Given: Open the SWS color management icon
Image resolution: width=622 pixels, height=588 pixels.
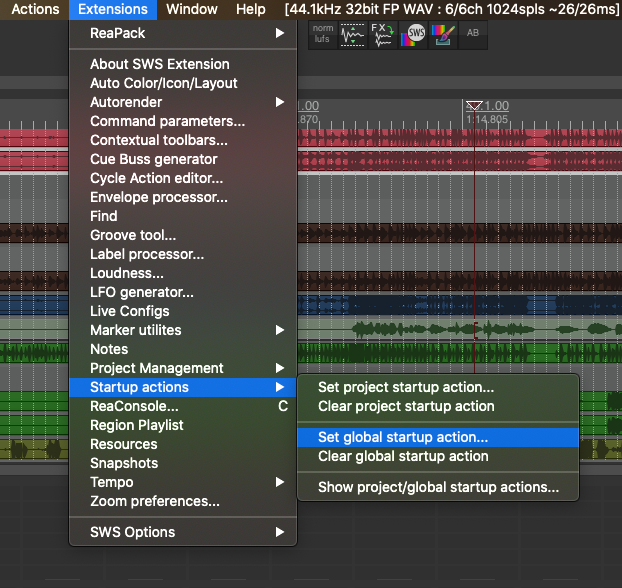Looking at the screenshot, I should [413, 35].
